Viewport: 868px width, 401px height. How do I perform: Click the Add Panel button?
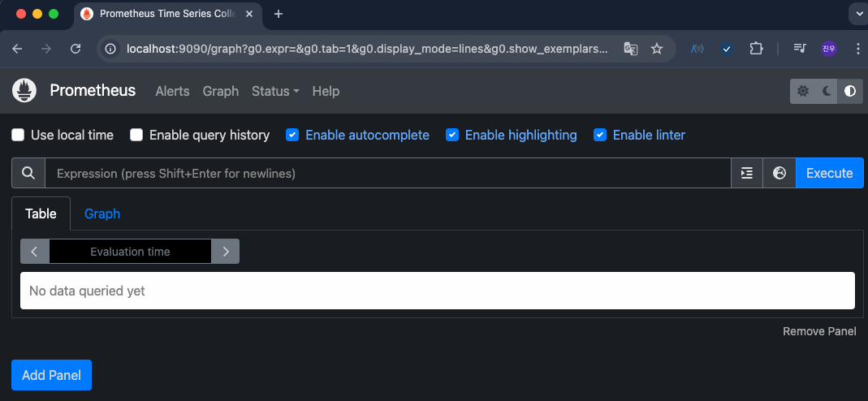tap(51, 375)
